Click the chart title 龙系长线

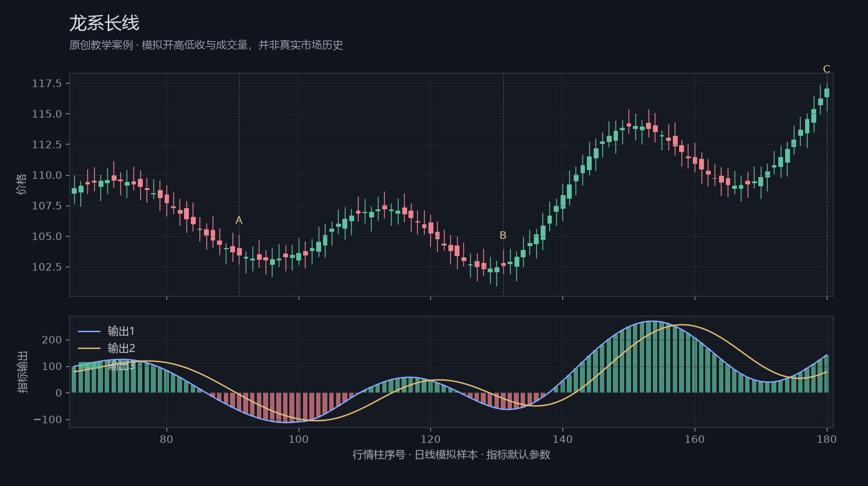coord(104,24)
